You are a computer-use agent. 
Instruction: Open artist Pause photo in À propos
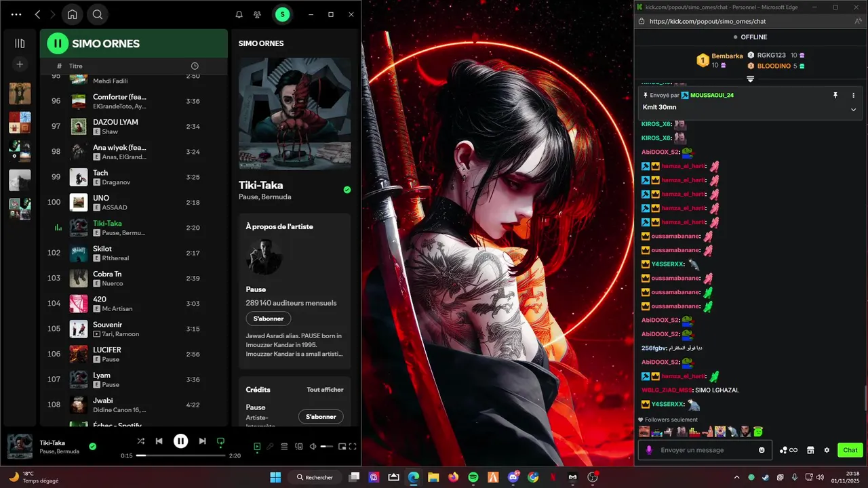point(264,256)
